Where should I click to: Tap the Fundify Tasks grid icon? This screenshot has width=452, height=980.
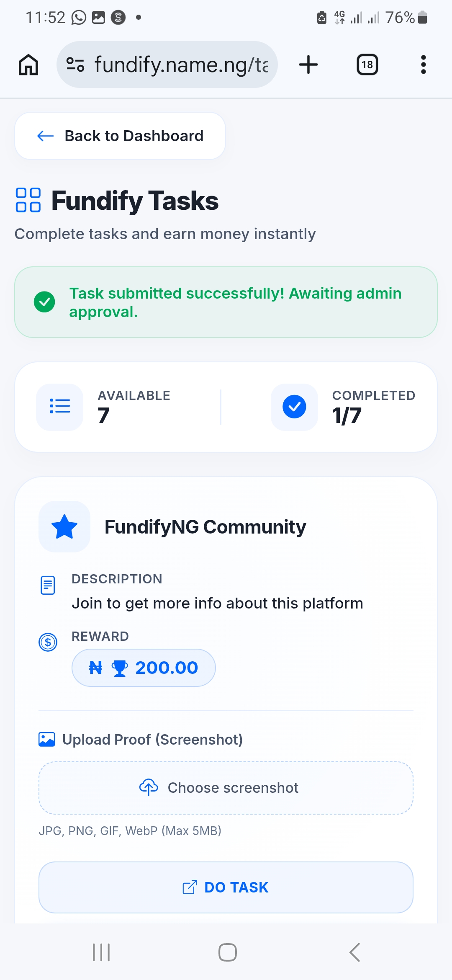coord(28,200)
